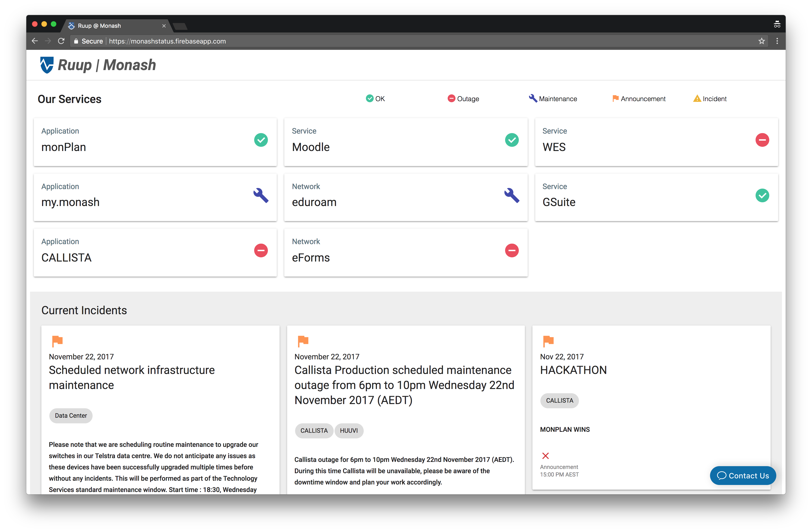Click the Contact Us button
The height and width of the screenshot is (532, 812).
tap(743, 476)
